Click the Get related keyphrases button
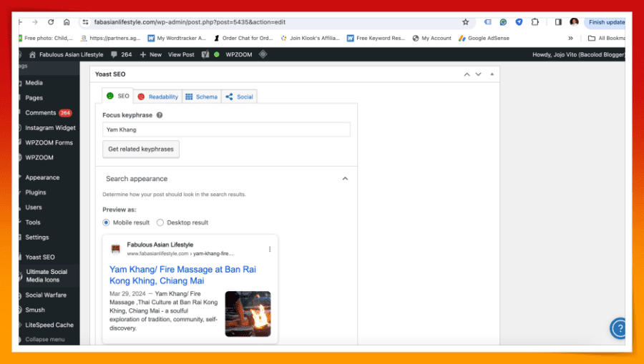The width and height of the screenshot is (644, 364). point(141,149)
